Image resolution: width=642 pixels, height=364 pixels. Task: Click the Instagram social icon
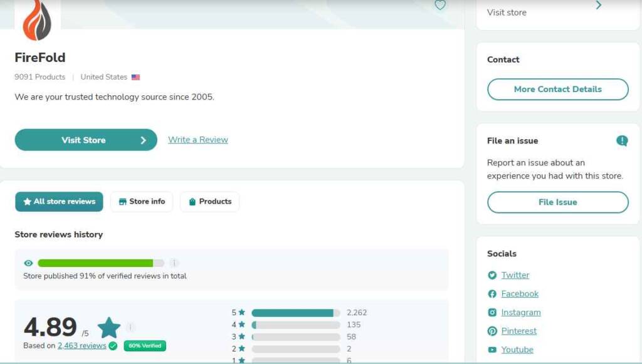(492, 313)
